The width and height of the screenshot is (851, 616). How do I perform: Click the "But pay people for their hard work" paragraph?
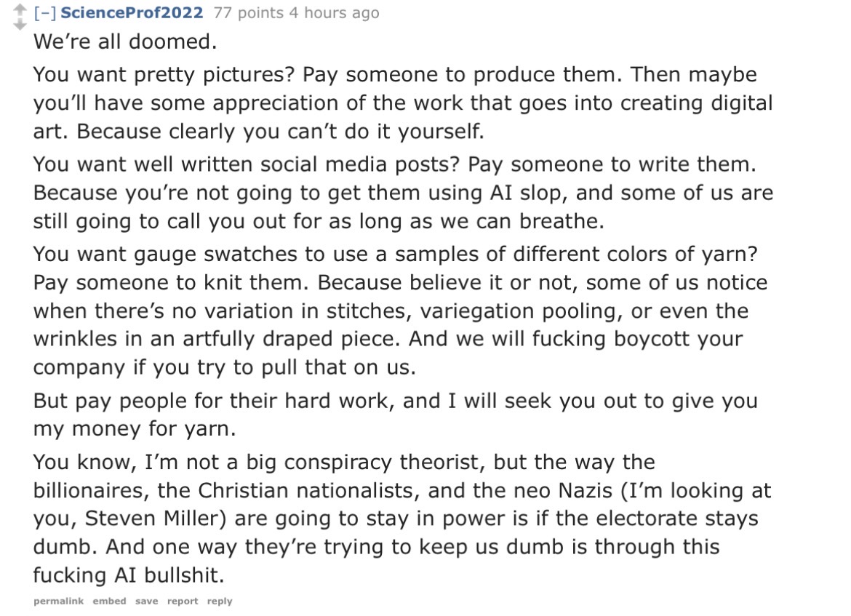click(395, 415)
